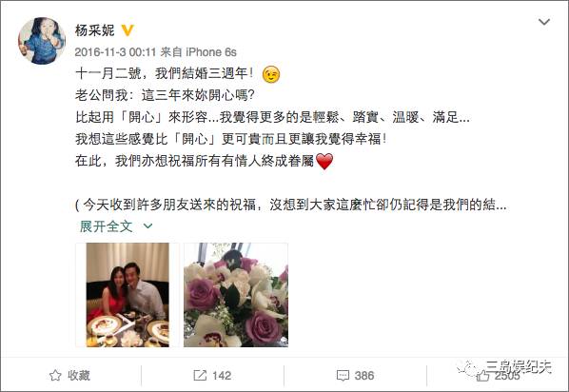Click the red heart emoji
The image size is (569, 392).
click(x=324, y=161)
